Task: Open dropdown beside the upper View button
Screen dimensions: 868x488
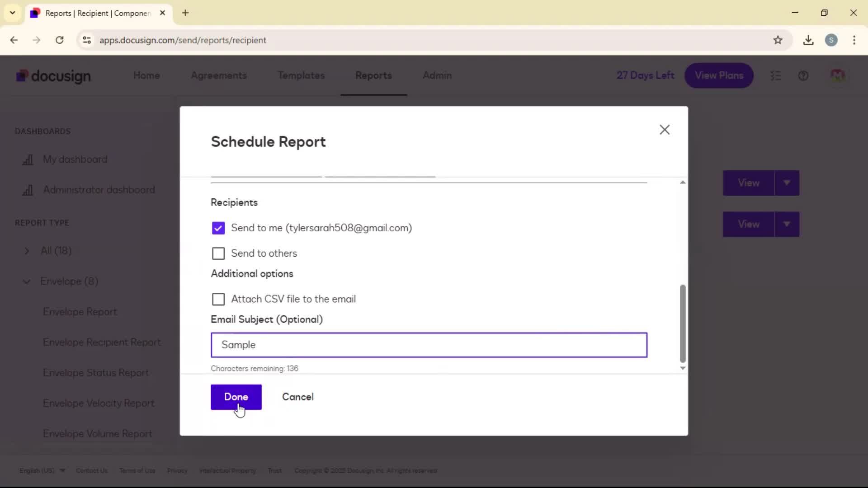Action: point(787,183)
